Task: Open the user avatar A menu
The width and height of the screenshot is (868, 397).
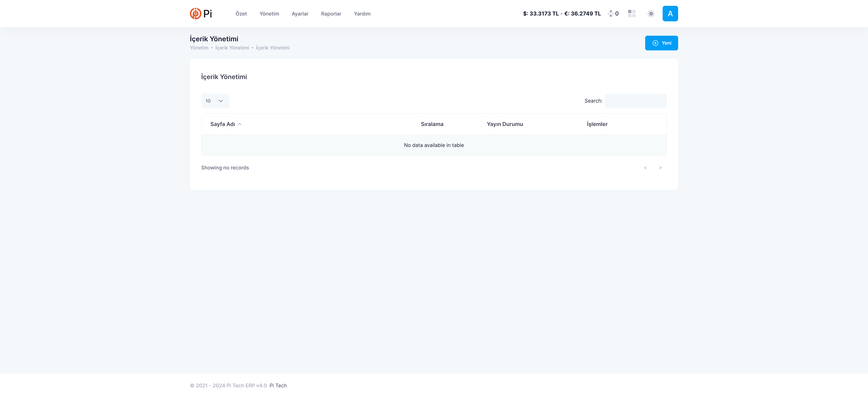Action: point(670,14)
